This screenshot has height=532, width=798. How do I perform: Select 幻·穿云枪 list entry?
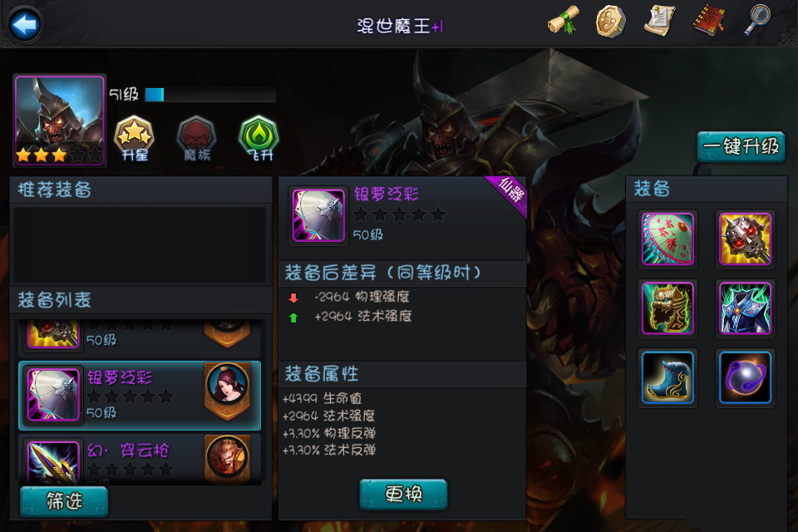click(x=140, y=459)
